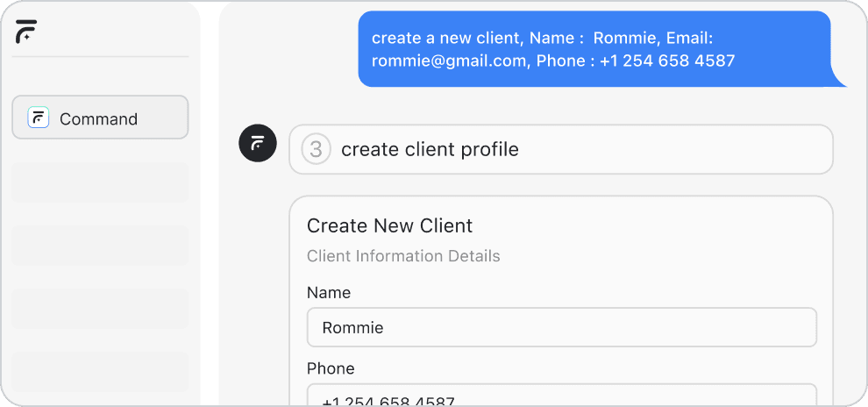Click the Phone field label
Screen dimensions: 868x407
pos(331,368)
